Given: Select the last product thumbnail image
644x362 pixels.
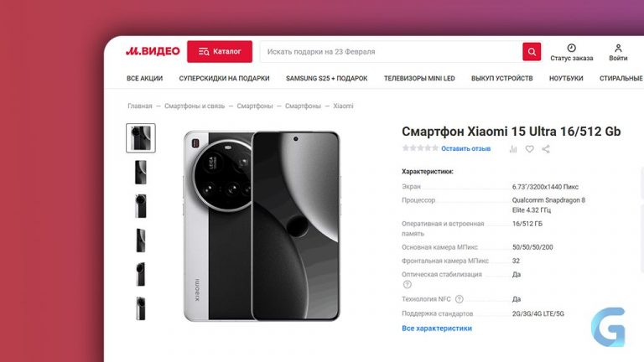Looking at the screenshot, I should [141, 308].
